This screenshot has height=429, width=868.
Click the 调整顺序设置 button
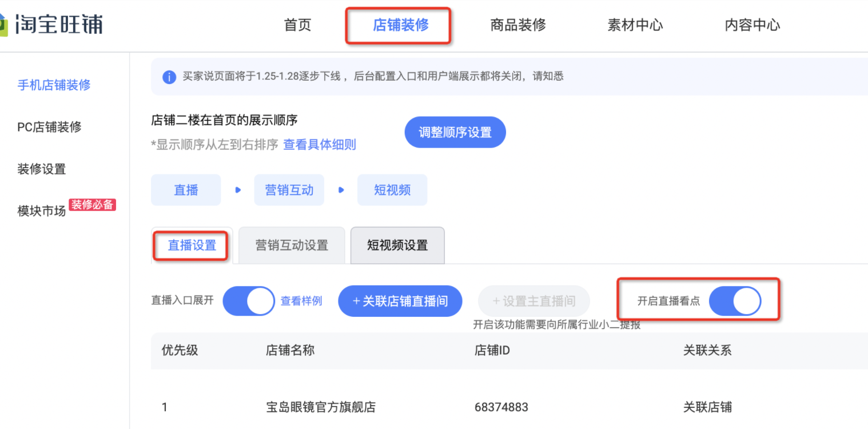tap(455, 132)
